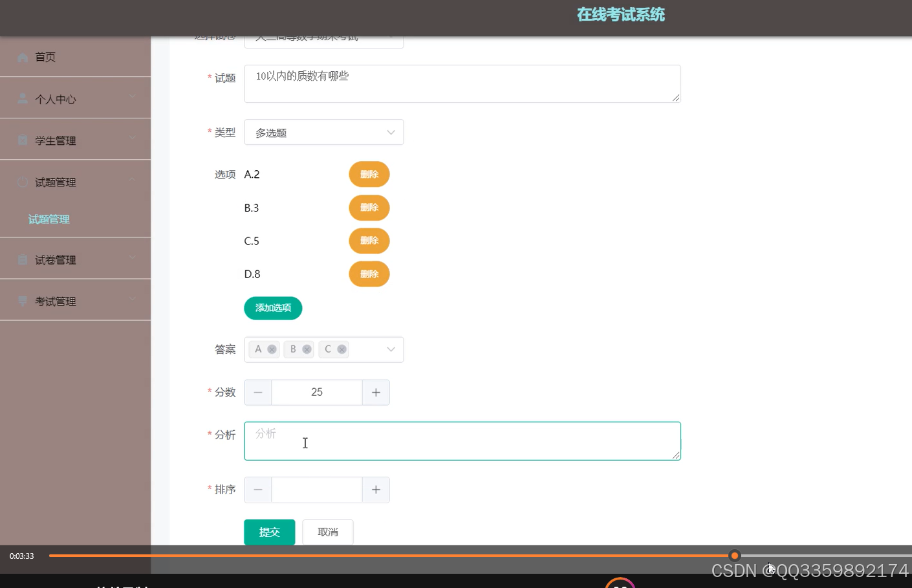
Task: Delete option A.2
Action: click(x=369, y=174)
